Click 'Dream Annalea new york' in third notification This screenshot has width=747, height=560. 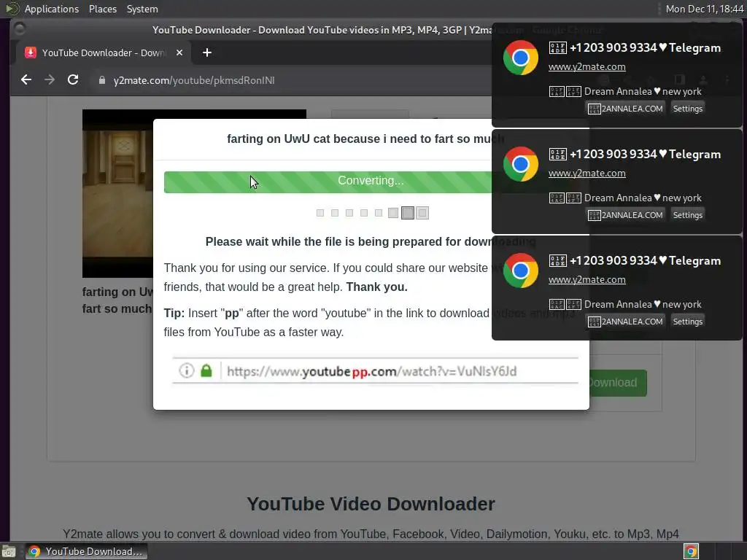click(x=625, y=304)
